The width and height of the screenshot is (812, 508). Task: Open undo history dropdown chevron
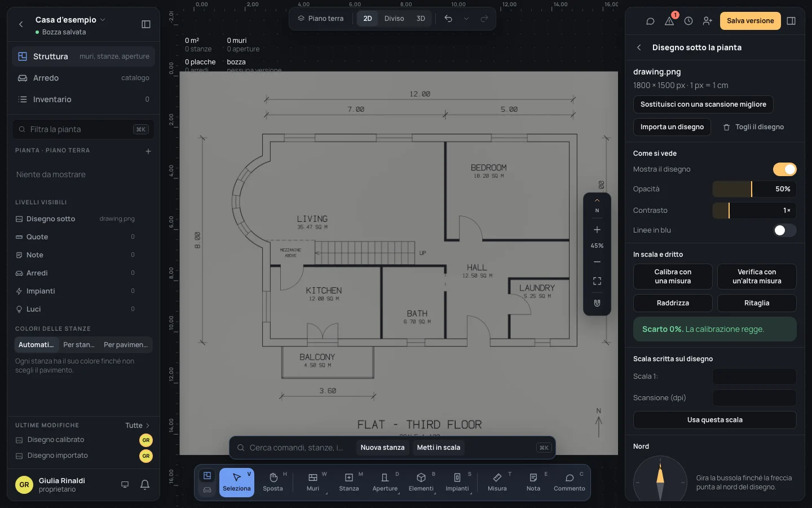(466, 19)
